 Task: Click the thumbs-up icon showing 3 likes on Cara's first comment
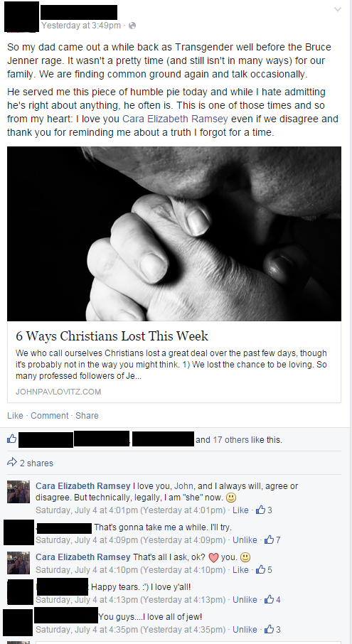[260, 510]
